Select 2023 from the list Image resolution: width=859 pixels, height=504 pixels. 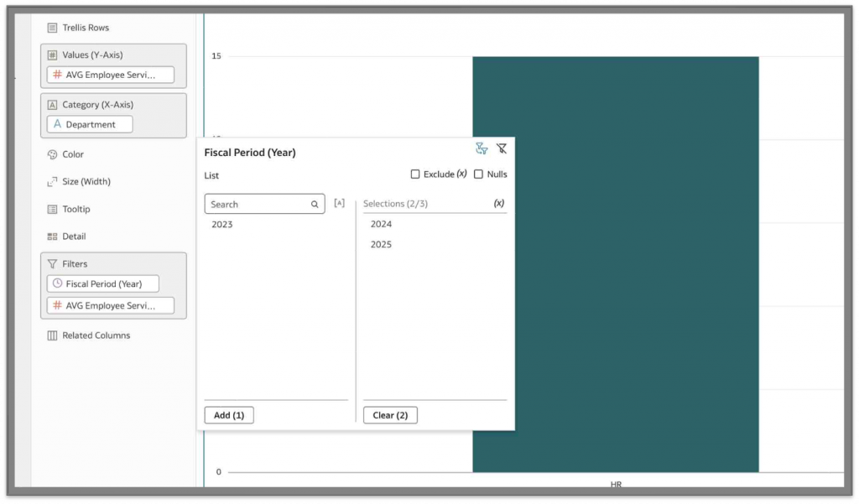click(221, 224)
